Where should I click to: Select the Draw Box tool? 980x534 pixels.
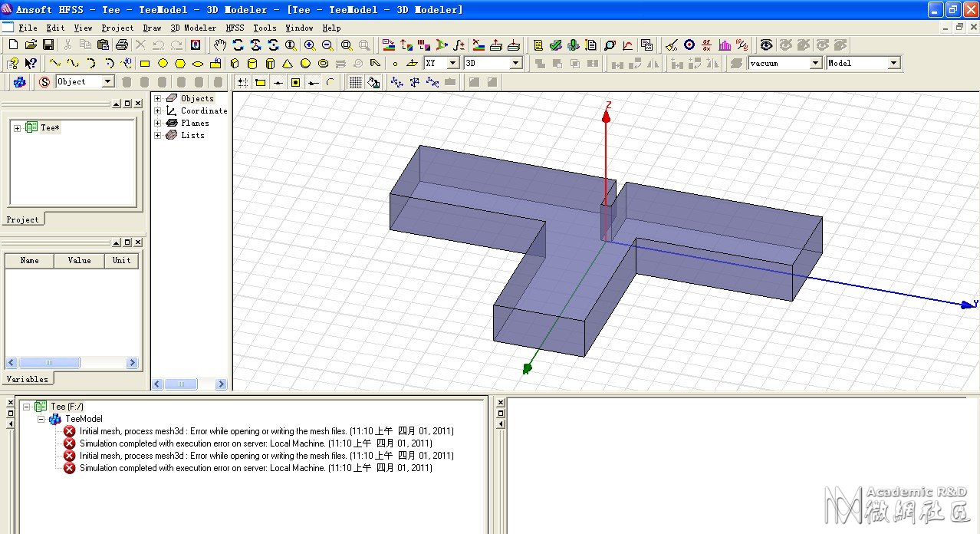pyautogui.click(x=235, y=64)
